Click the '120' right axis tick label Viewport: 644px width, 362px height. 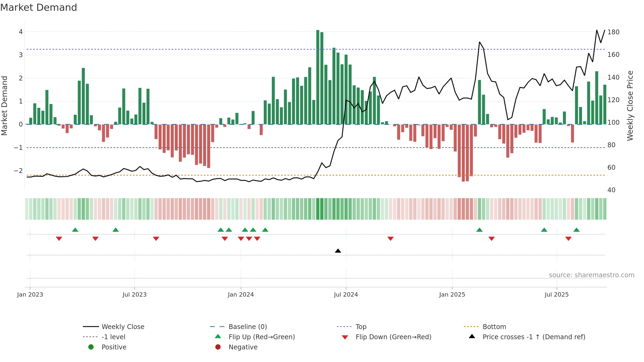[x=613, y=100]
